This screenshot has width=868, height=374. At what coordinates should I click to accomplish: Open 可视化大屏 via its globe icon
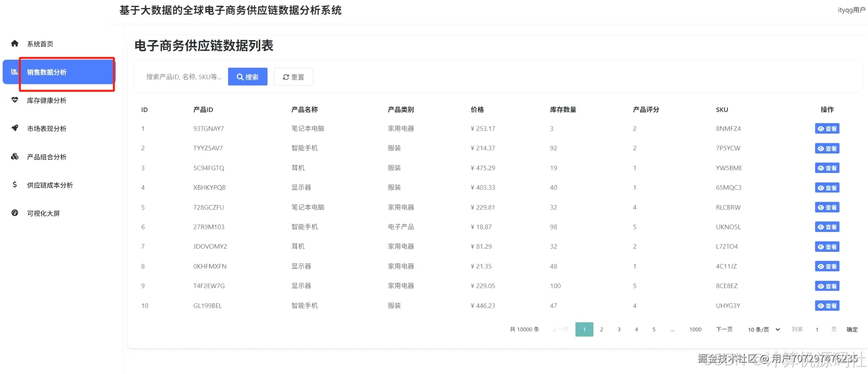[15, 213]
